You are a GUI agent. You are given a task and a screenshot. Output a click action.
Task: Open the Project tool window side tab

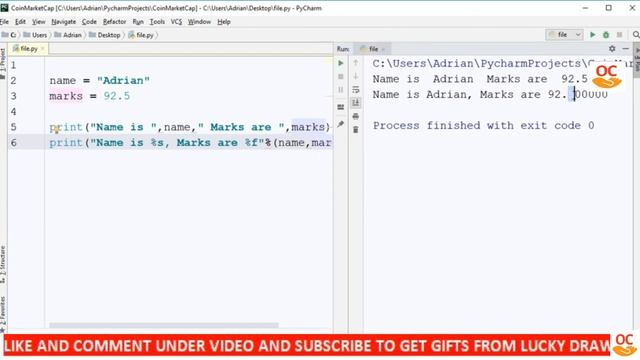3,63
